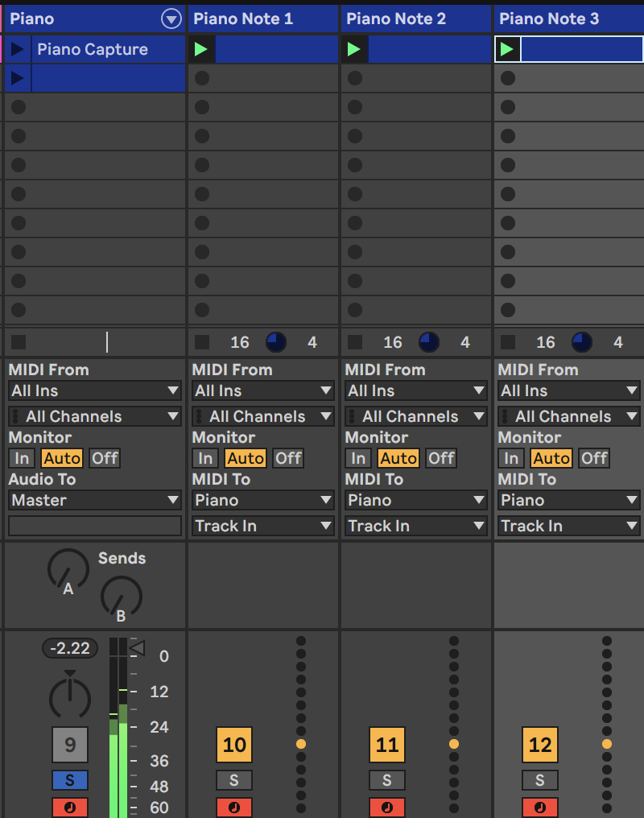The width and height of the screenshot is (644, 818).
Task: Click the second empty clip slot in Piano Note 2
Action: click(416, 107)
